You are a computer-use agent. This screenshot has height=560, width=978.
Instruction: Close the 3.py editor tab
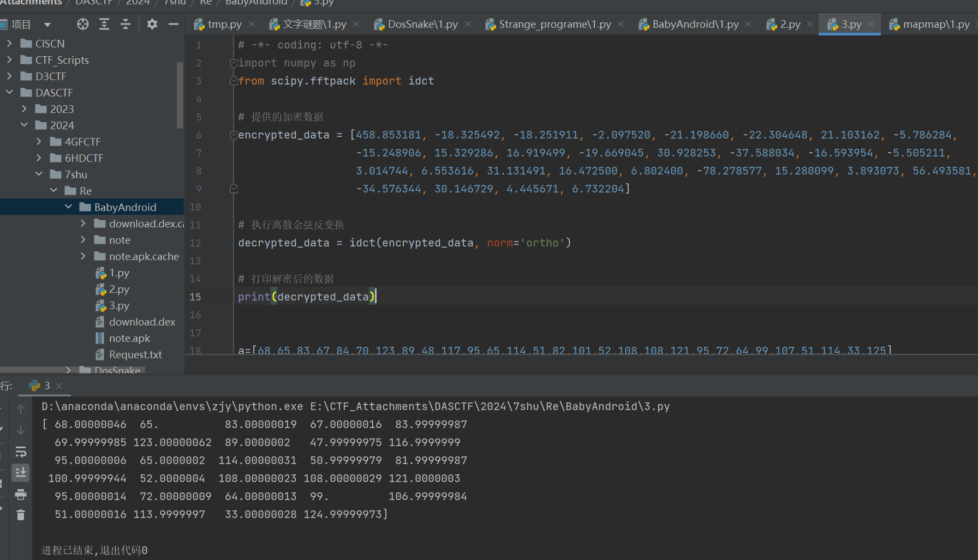pos(871,24)
